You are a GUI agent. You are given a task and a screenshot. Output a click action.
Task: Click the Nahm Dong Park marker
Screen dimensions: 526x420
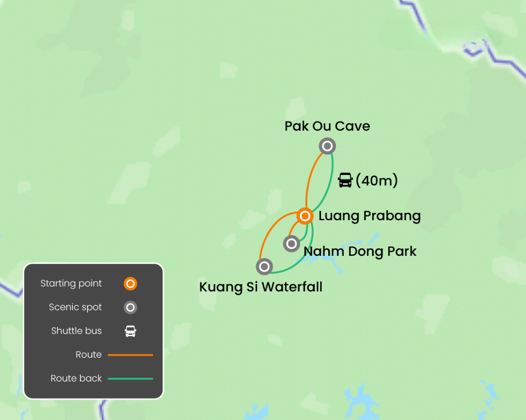(x=292, y=244)
